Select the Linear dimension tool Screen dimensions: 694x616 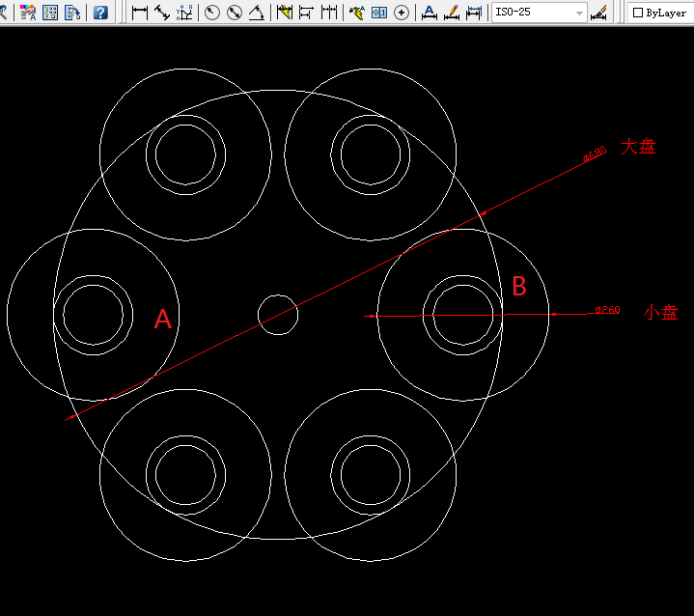(x=140, y=13)
